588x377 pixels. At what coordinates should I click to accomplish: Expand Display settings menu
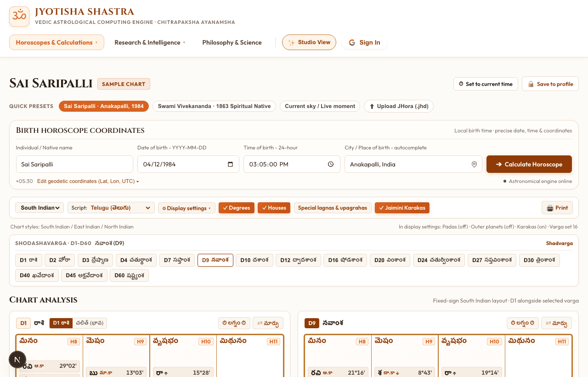[x=187, y=208]
